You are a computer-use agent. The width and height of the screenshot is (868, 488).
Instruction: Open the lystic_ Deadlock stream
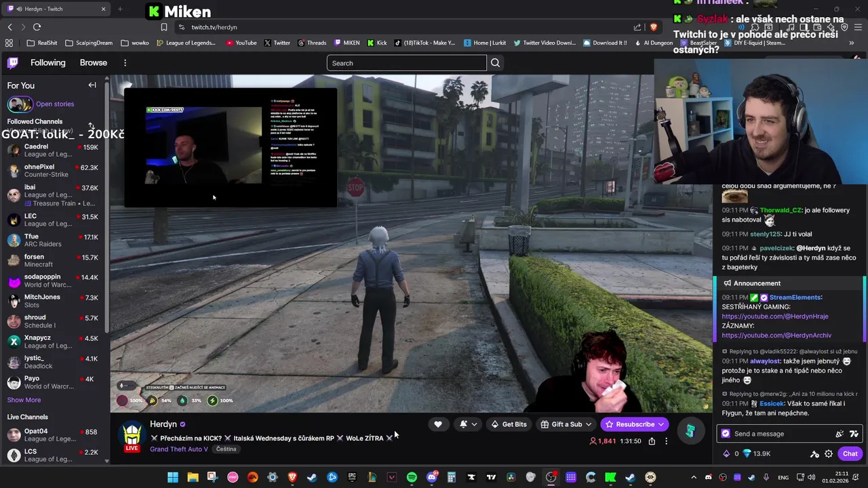tap(53, 362)
